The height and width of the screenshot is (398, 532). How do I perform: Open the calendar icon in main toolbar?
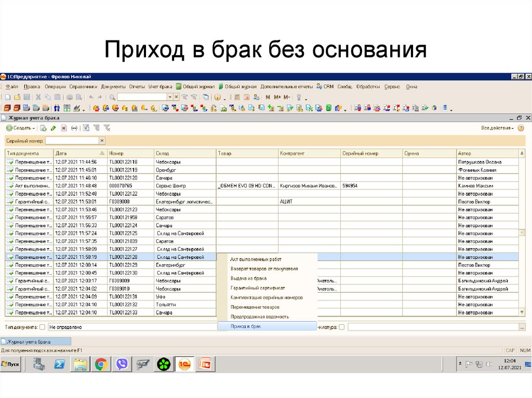247,98
